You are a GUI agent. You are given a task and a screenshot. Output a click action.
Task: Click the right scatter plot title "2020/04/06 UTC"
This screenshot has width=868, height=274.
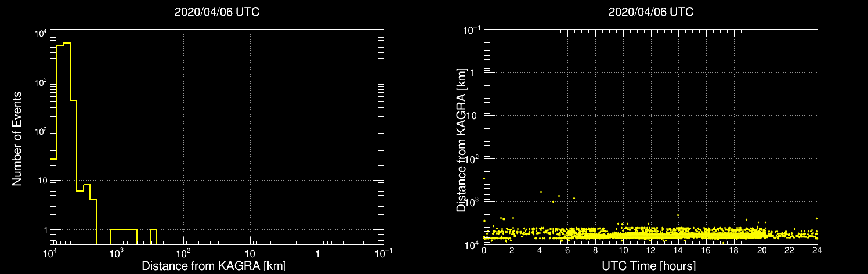pyautogui.click(x=650, y=12)
